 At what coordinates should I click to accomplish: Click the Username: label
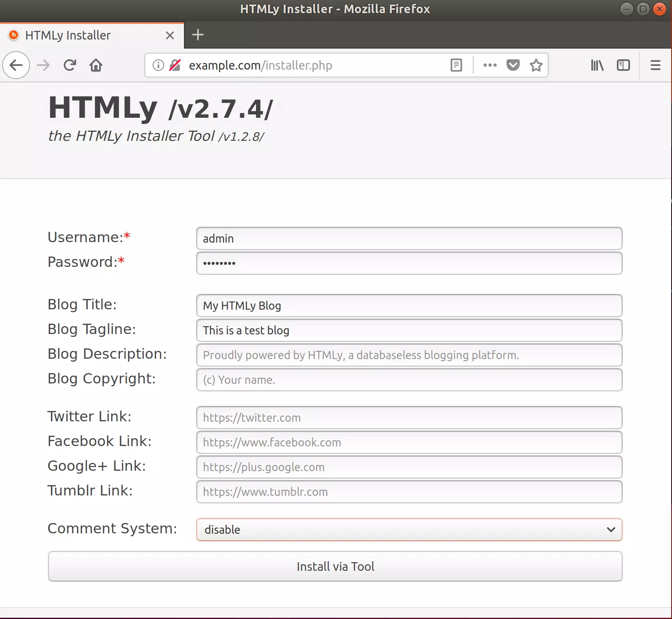tap(89, 237)
